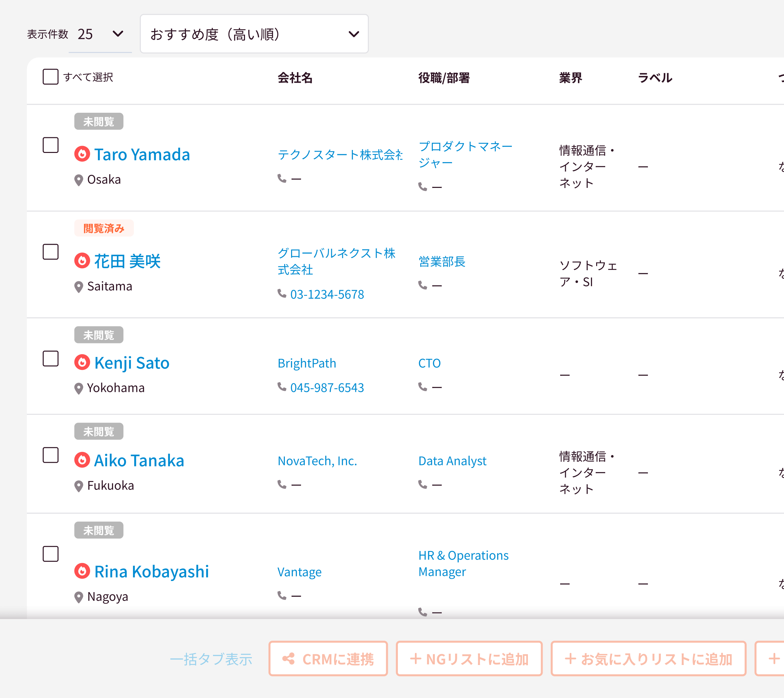Click the NGリストに追加 button
784x698 pixels.
click(469, 659)
